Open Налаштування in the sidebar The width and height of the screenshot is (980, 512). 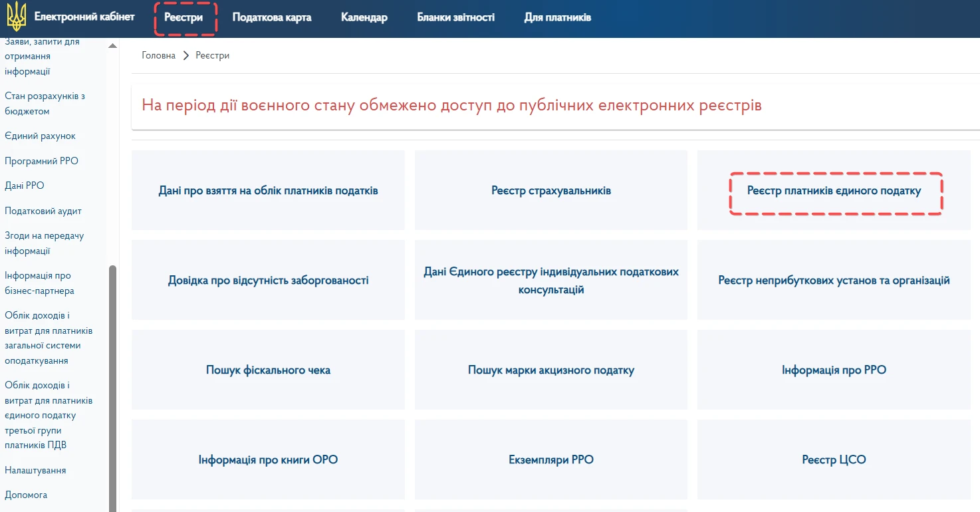click(35, 470)
